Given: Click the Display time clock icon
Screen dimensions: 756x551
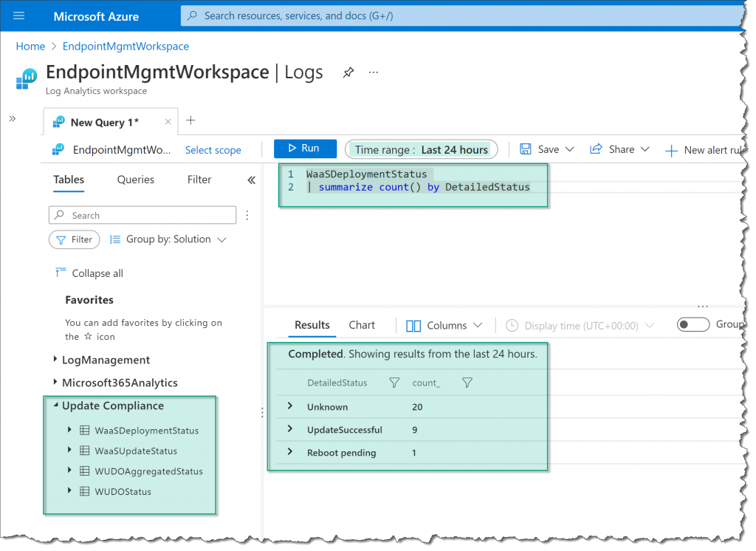Looking at the screenshot, I should pos(512,326).
